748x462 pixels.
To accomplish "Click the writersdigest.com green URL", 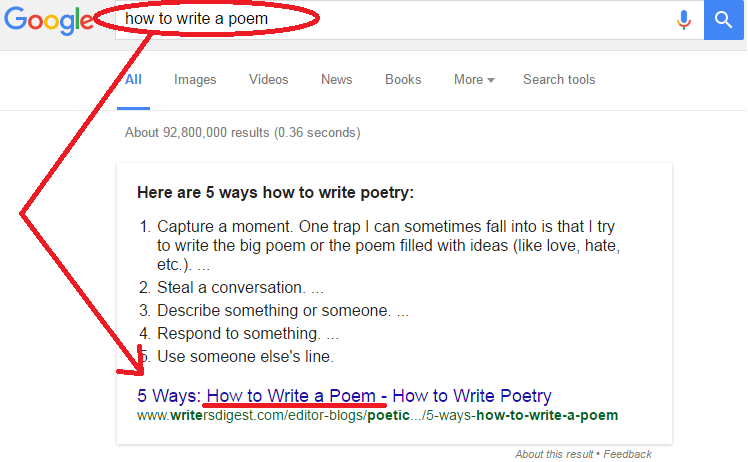I will point(377,415).
